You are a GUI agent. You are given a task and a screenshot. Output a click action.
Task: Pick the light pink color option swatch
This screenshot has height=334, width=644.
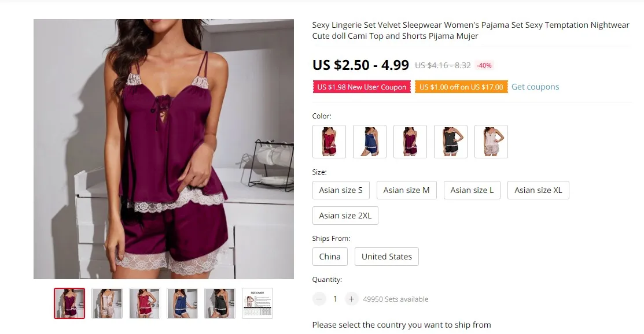point(491,142)
